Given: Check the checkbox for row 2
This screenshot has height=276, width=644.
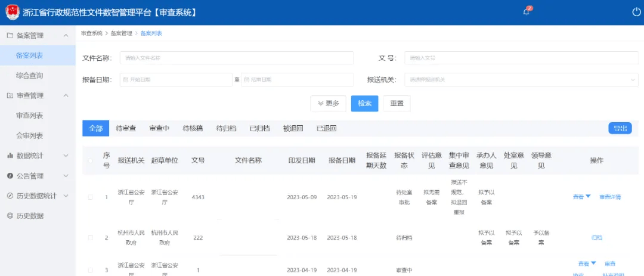Looking at the screenshot, I should (x=91, y=238).
